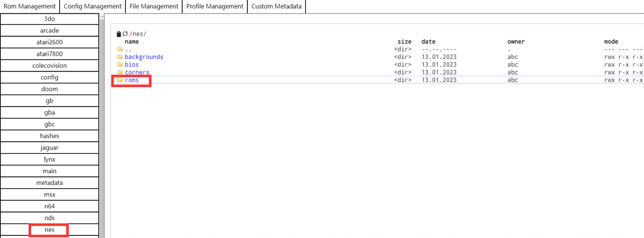Navigate to the corners folder
The width and height of the screenshot is (644, 238).
[x=137, y=72]
